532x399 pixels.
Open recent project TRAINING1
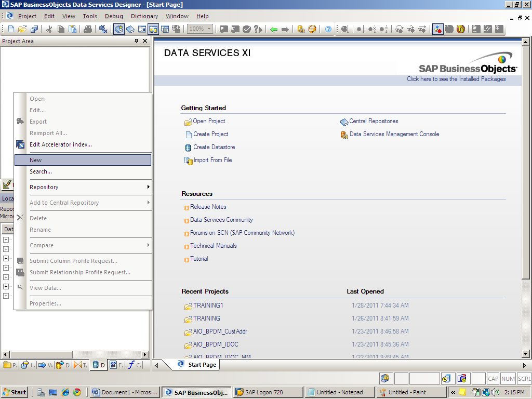pos(208,305)
